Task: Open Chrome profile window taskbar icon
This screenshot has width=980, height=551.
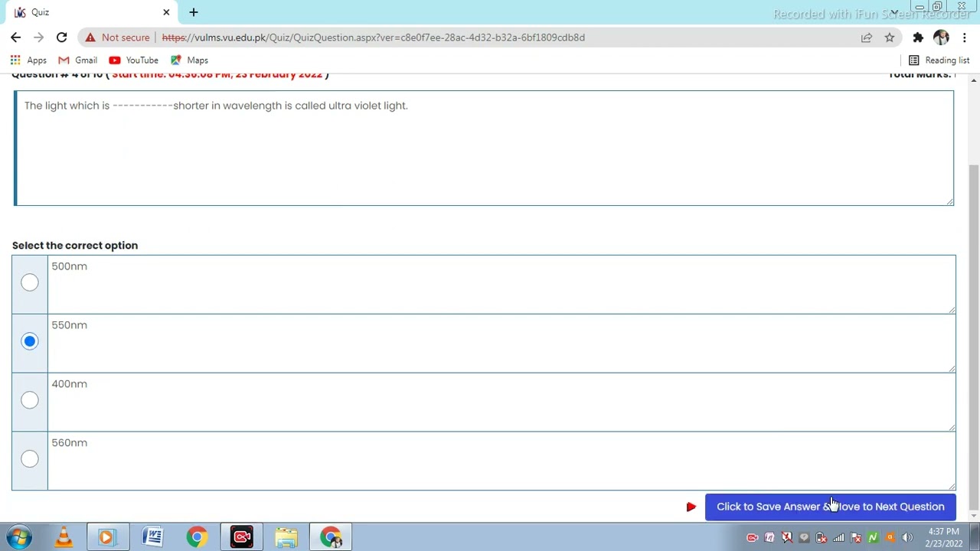Action: pos(331,537)
